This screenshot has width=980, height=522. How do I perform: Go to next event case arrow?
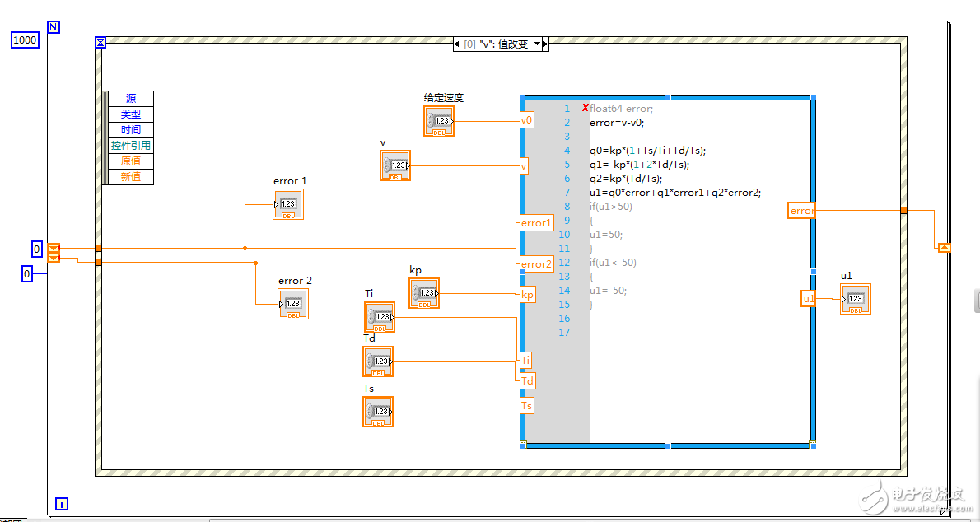point(545,44)
